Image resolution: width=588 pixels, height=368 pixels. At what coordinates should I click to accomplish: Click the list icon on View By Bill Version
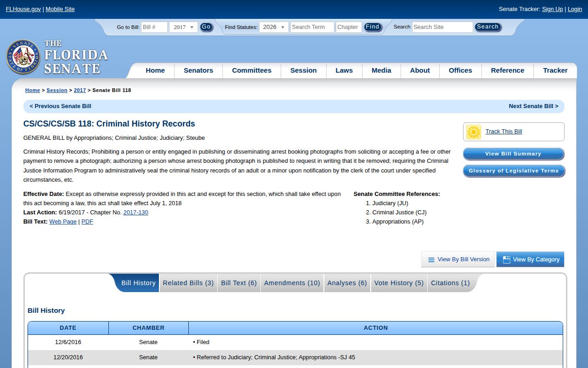click(431, 260)
